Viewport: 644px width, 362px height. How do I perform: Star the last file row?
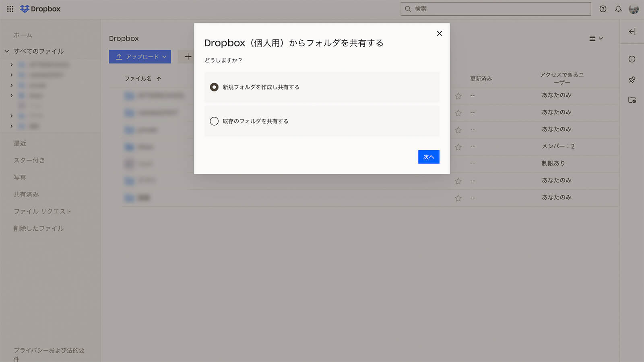point(458,198)
